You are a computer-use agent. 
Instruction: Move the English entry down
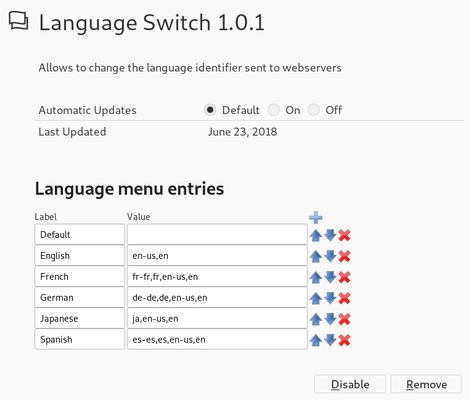330,256
